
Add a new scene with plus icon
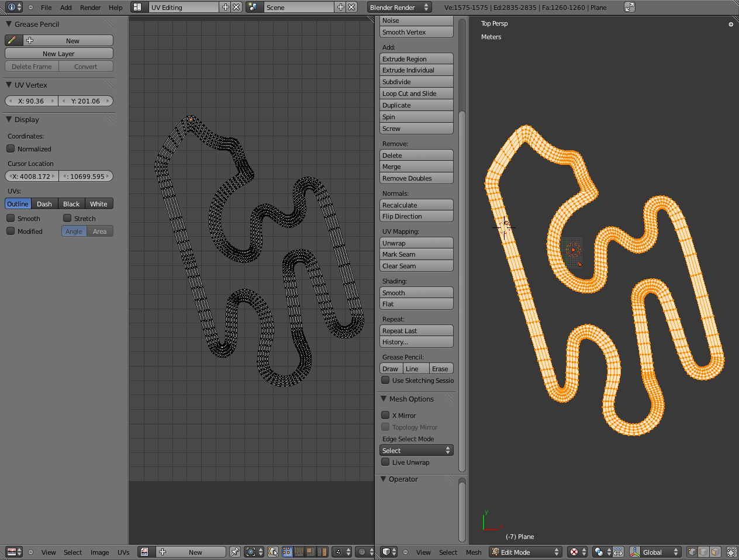pyautogui.click(x=341, y=7)
